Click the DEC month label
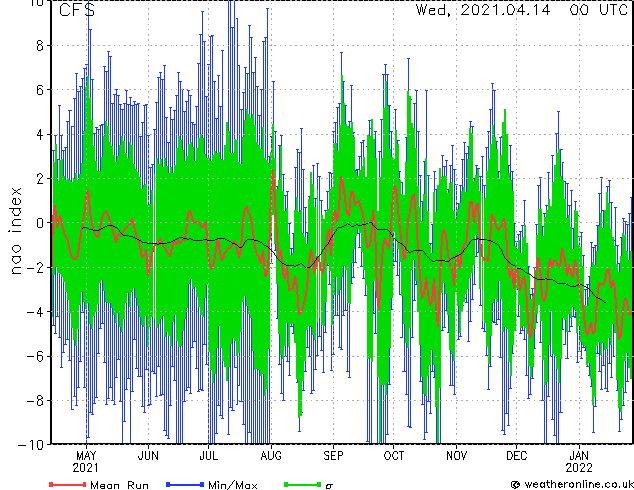The height and width of the screenshot is (490, 634). click(517, 456)
